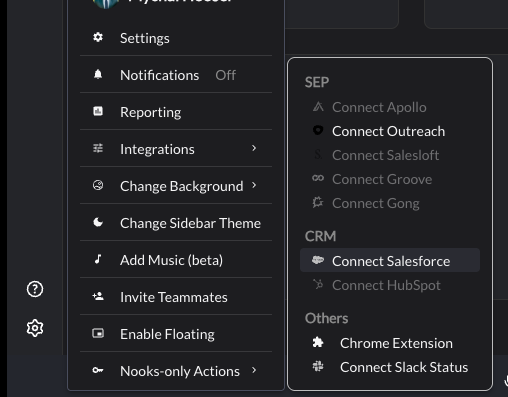Click the Chrome Extension puzzle icon
Viewport: 508px width, 397px height.
[x=318, y=342]
